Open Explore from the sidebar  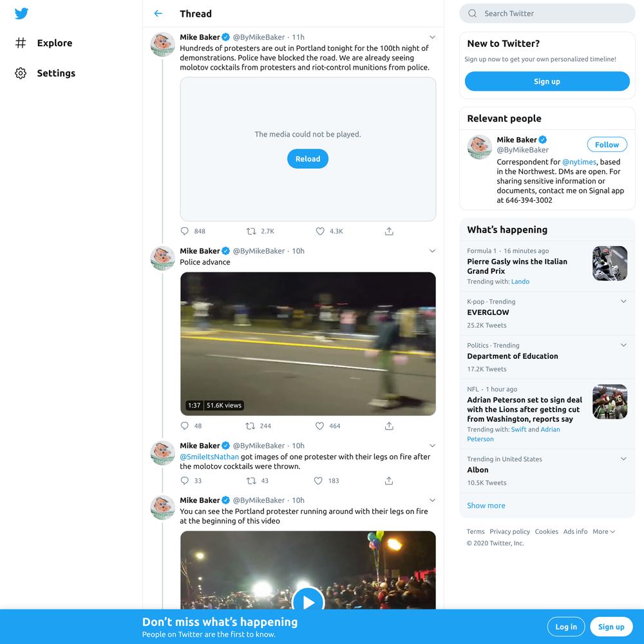[x=44, y=43]
